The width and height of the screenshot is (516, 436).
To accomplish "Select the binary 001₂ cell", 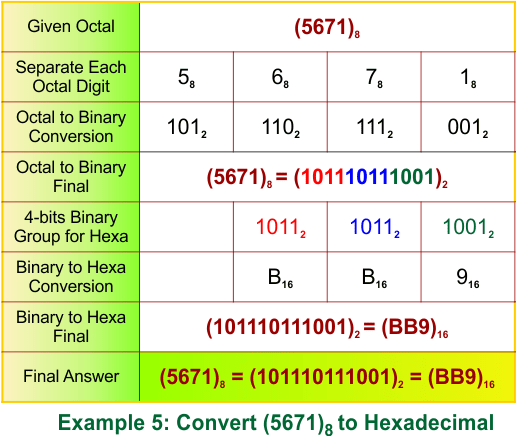I will 468,128.
